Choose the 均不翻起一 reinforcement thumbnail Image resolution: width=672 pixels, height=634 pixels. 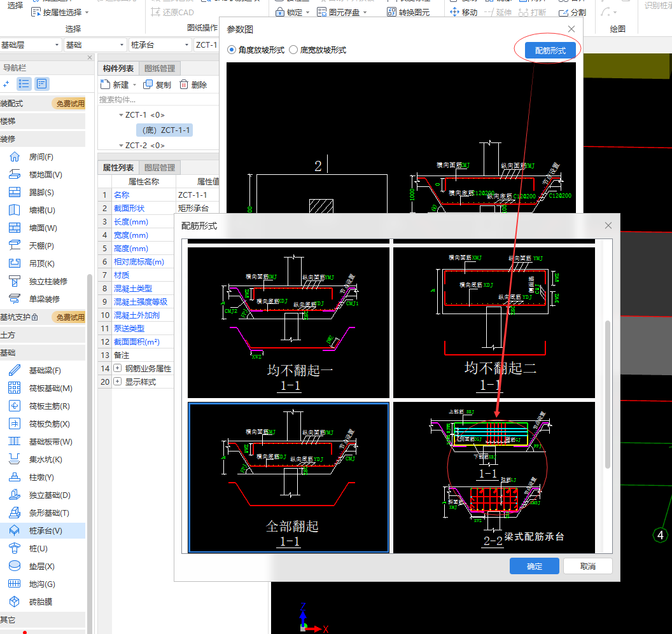coord(288,322)
